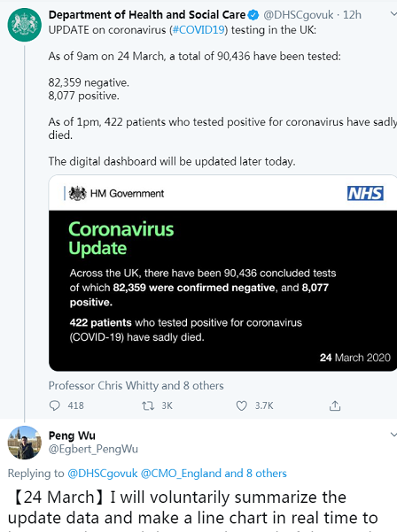Viewport: 397px width, 532px height.
Task: Click the blue verified badge
Action: pyautogui.click(x=253, y=15)
